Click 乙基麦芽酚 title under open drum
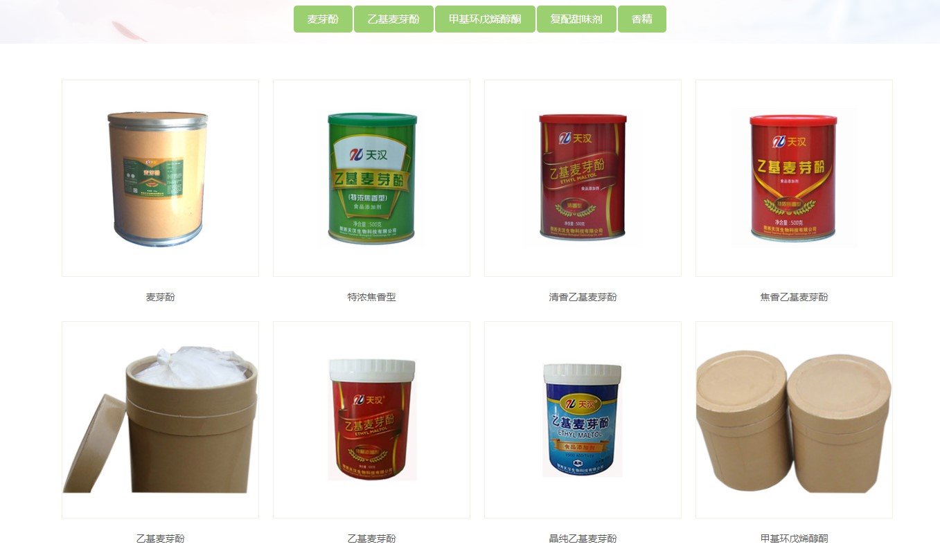 (160, 539)
